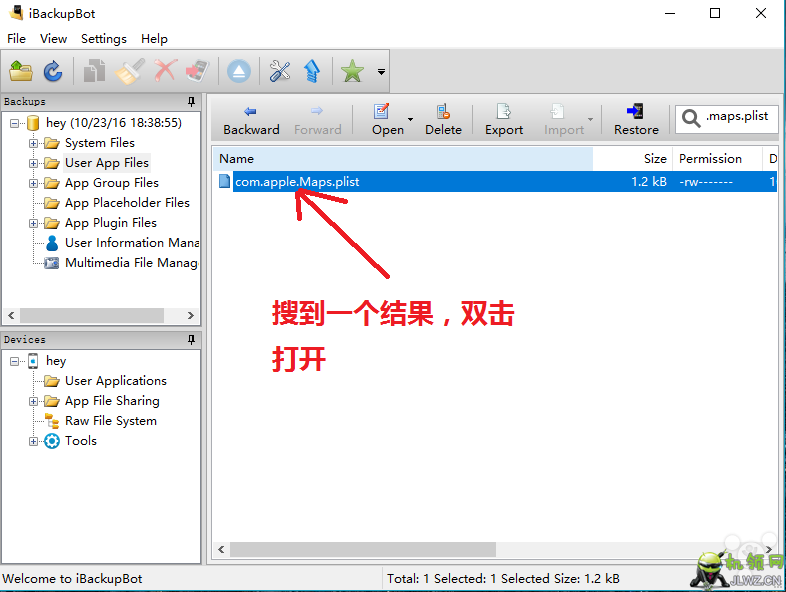Expand the App File Sharing node
This screenshot has width=786, height=592.
point(33,402)
